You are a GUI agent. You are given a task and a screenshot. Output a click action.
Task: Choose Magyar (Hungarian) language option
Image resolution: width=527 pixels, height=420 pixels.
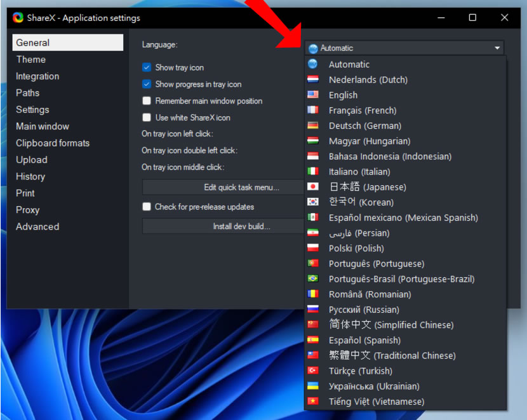tap(405, 141)
